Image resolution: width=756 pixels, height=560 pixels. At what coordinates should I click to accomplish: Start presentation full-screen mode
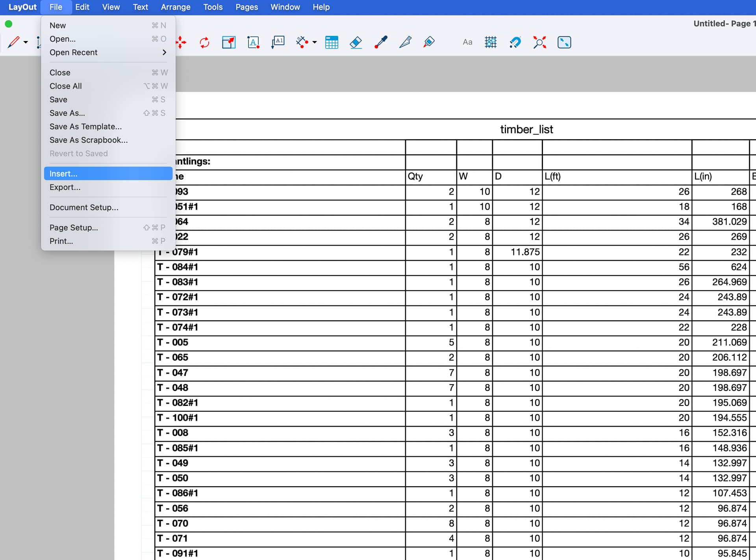(564, 42)
